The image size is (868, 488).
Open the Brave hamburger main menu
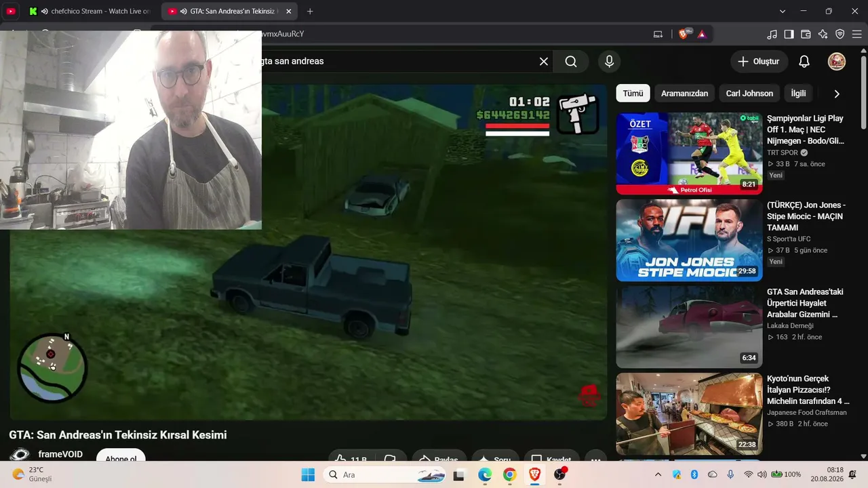click(856, 34)
